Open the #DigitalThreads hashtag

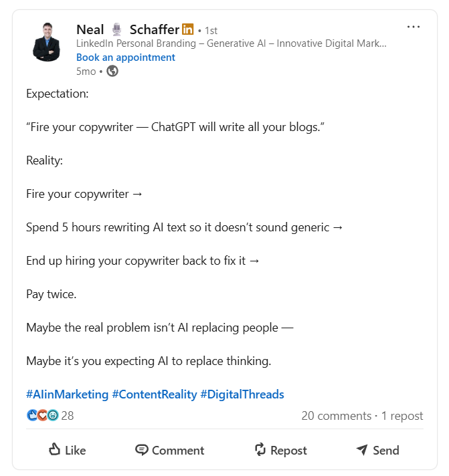(x=242, y=394)
